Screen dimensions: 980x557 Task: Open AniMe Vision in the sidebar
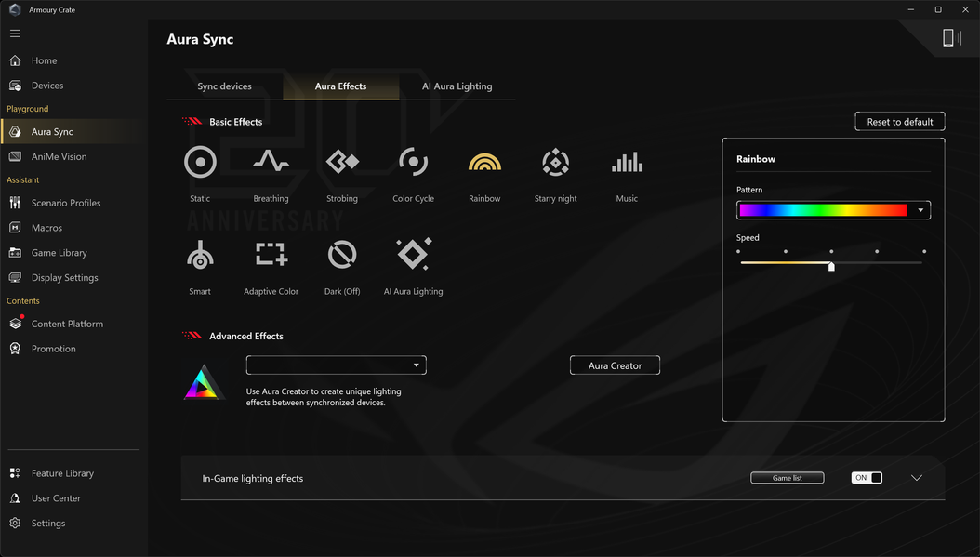(x=59, y=157)
